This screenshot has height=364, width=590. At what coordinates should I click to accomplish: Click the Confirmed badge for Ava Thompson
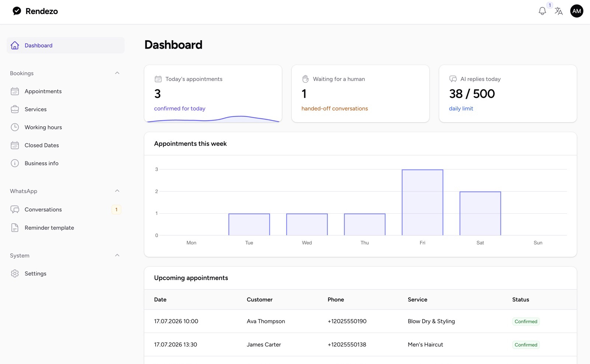[x=526, y=322]
